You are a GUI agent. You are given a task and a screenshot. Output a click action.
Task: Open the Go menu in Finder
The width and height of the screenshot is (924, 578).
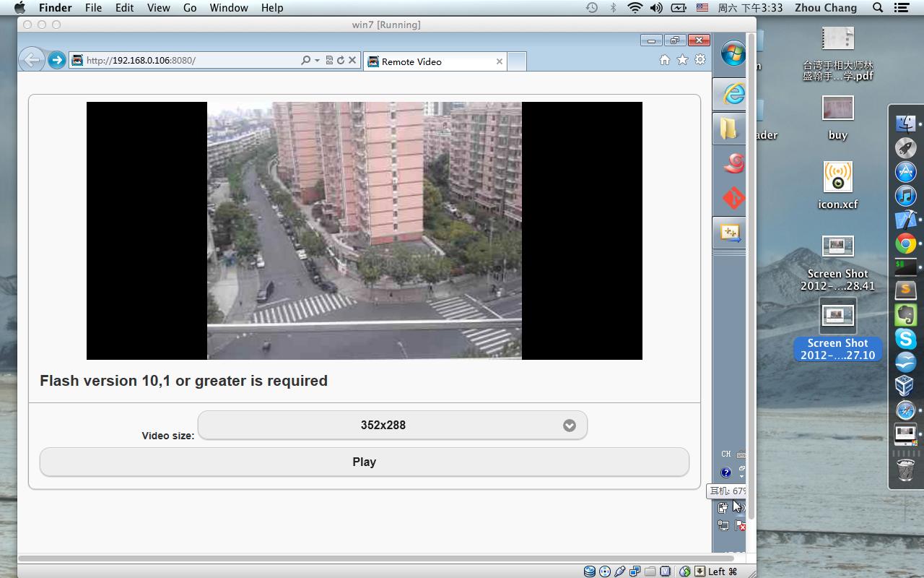point(190,8)
